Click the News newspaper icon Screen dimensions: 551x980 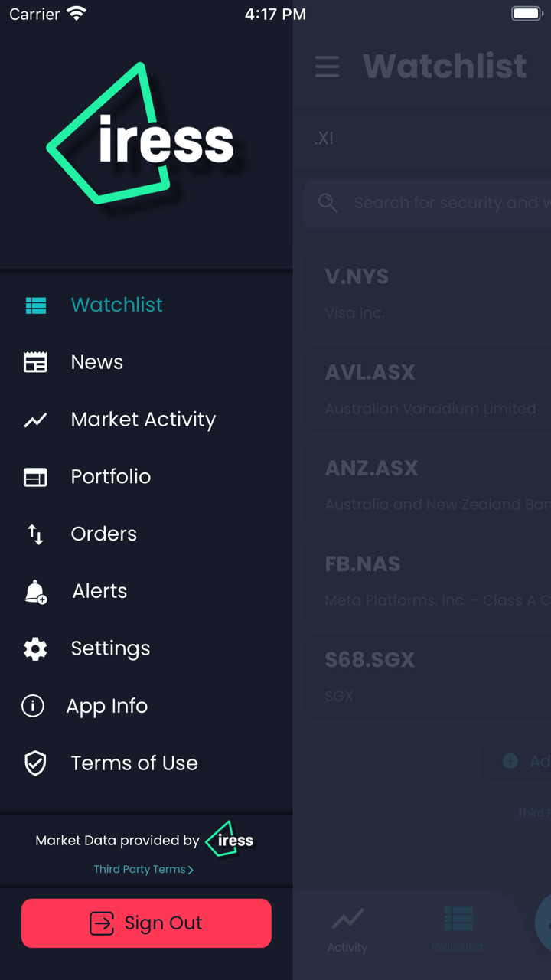pos(35,362)
